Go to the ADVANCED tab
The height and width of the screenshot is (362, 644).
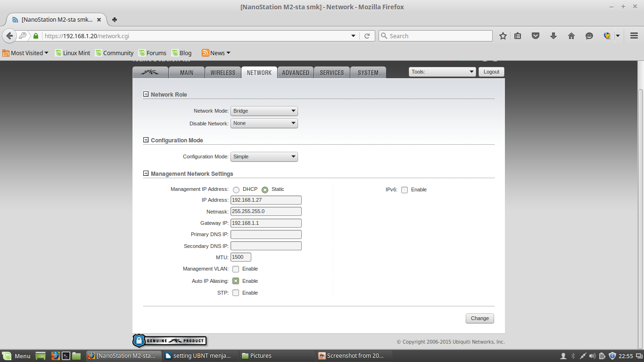click(x=296, y=73)
